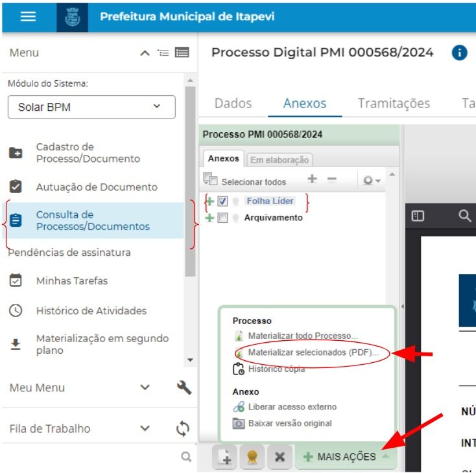Image resolution: width=476 pixels, height=473 pixels.
Task: Open the Solar BPM module dropdown
Action: pos(91,107)
